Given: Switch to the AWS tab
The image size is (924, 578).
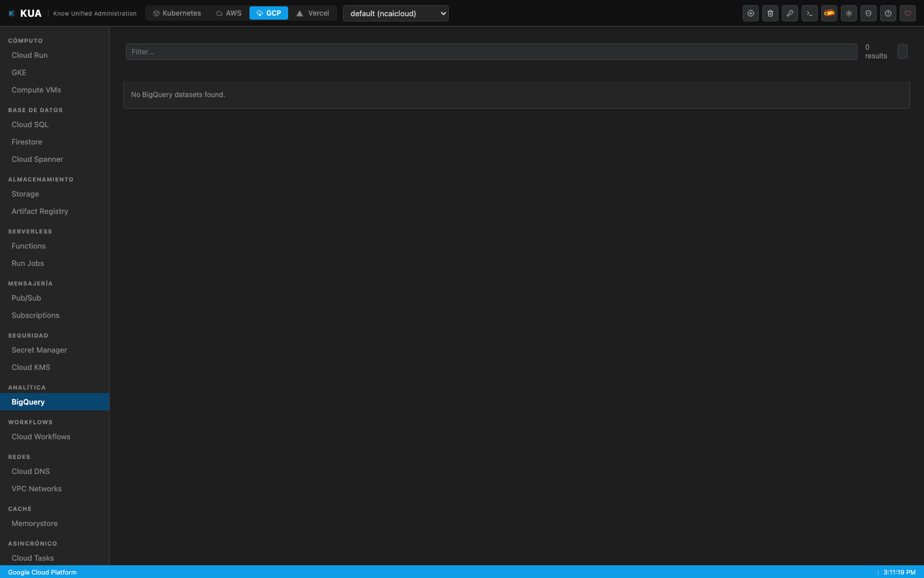Looking at the screenshot, I should [229, 13].
